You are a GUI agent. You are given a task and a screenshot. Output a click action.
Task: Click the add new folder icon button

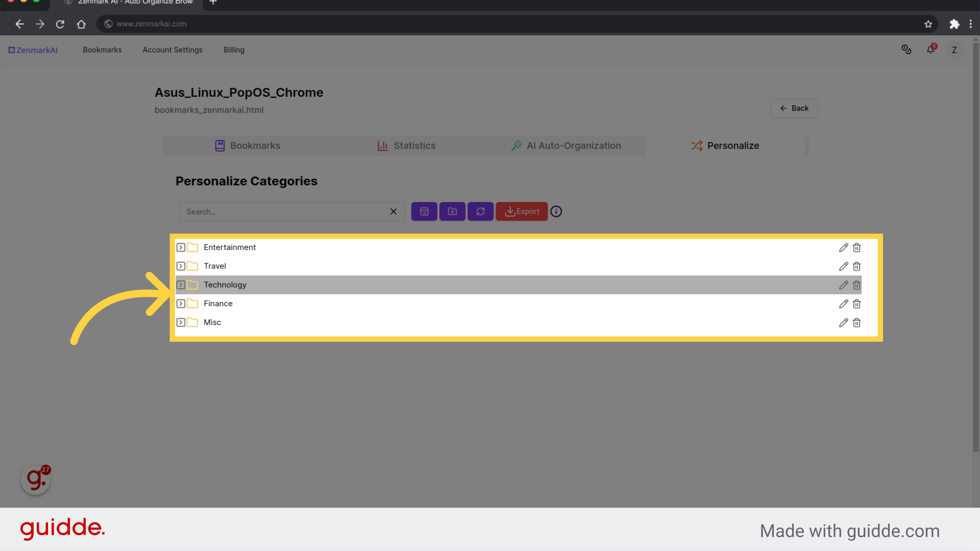pyautogui.click(x=452, y=211)
